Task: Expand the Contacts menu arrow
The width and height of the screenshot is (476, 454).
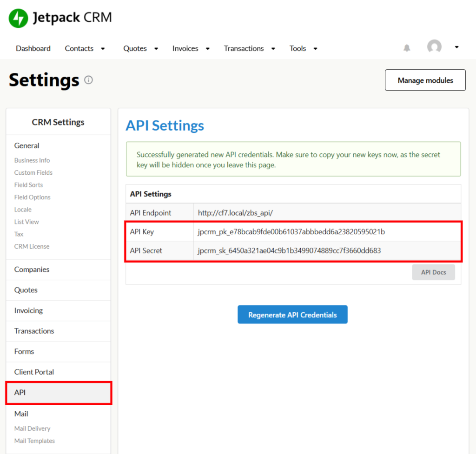Action: (x=103, y=48)
